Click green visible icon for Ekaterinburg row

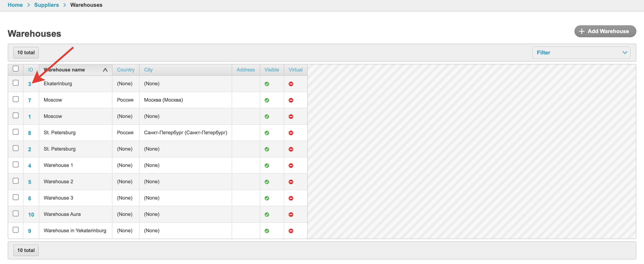point(267,84)
